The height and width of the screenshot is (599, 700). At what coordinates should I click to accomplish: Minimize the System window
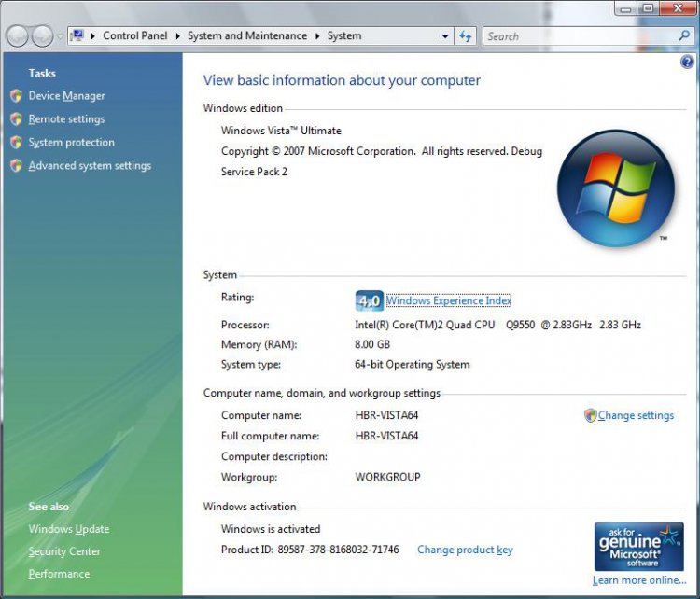[x=626, y=8]
